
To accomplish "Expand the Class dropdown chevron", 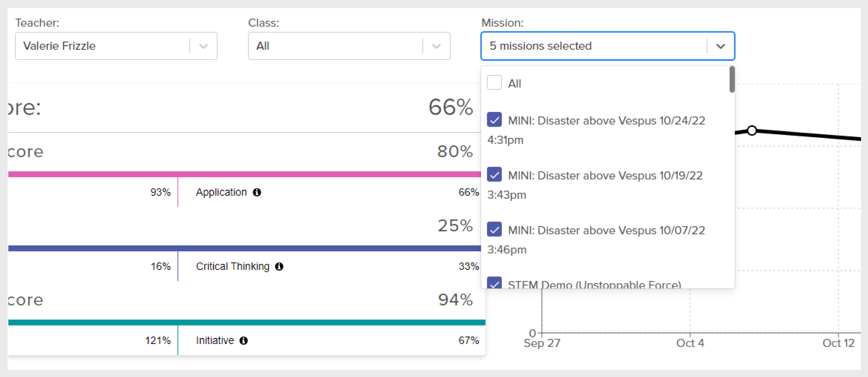I will click(x=436, y=46).
